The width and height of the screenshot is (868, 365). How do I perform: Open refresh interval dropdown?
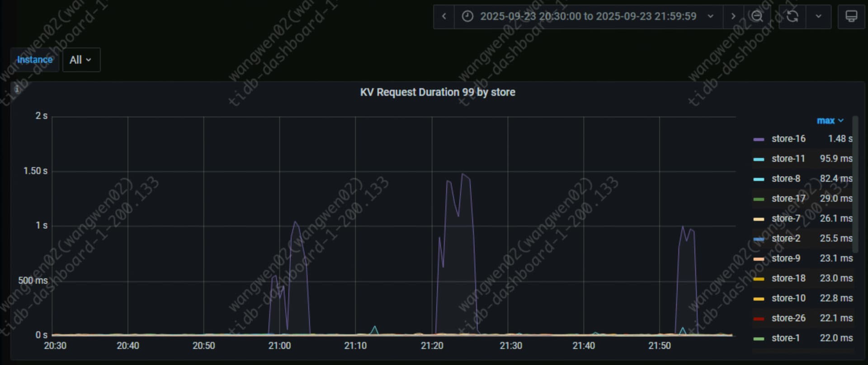pos(818,17)
